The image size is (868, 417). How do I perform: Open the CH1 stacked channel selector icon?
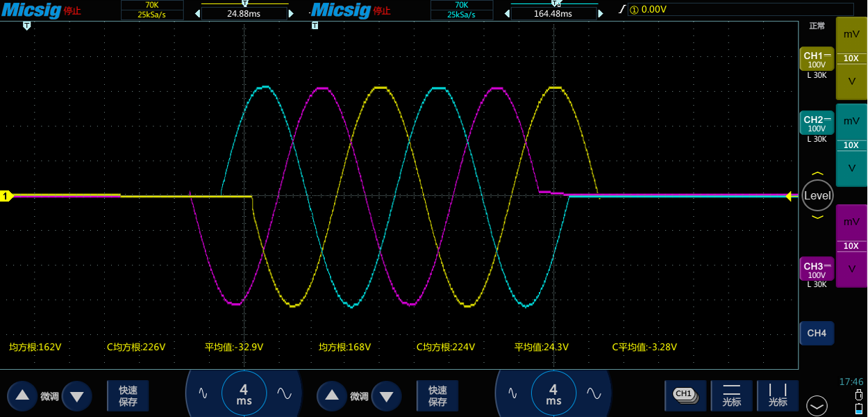[685, 395]
